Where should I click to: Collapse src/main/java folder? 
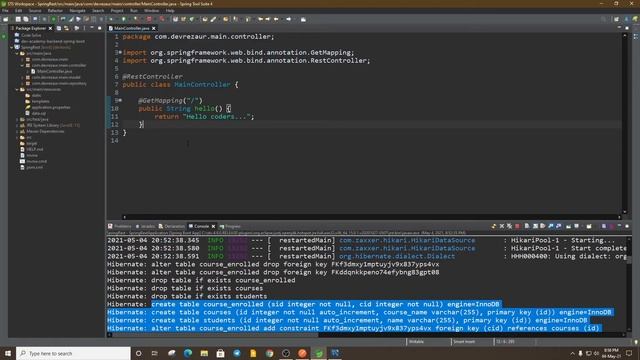tap(17, 53)
